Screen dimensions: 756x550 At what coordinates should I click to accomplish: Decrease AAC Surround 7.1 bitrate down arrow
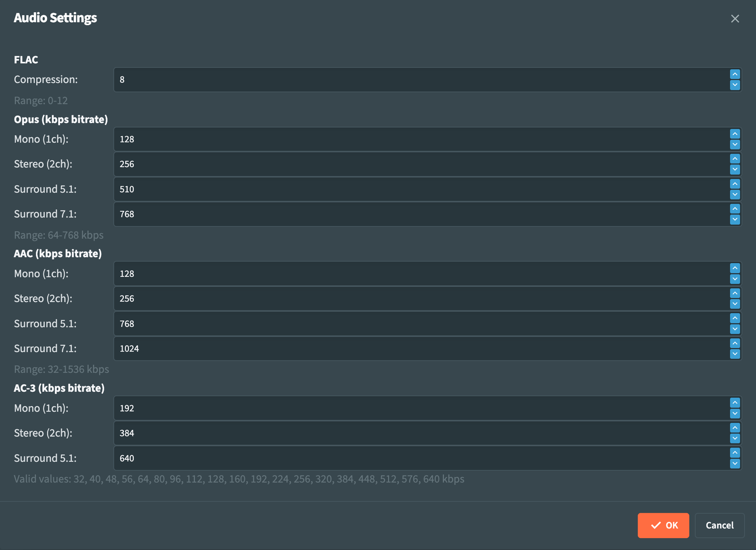735,354
